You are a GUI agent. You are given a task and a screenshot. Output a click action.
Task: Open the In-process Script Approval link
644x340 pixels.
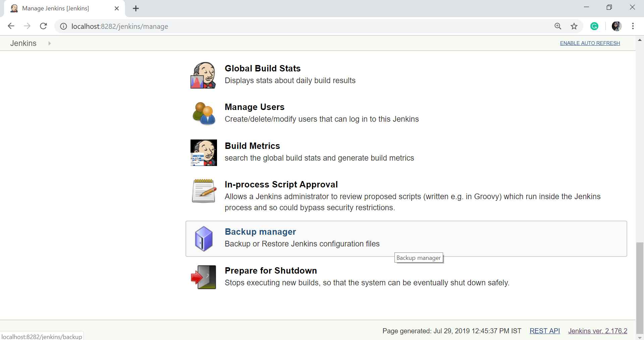coord(281,184)
